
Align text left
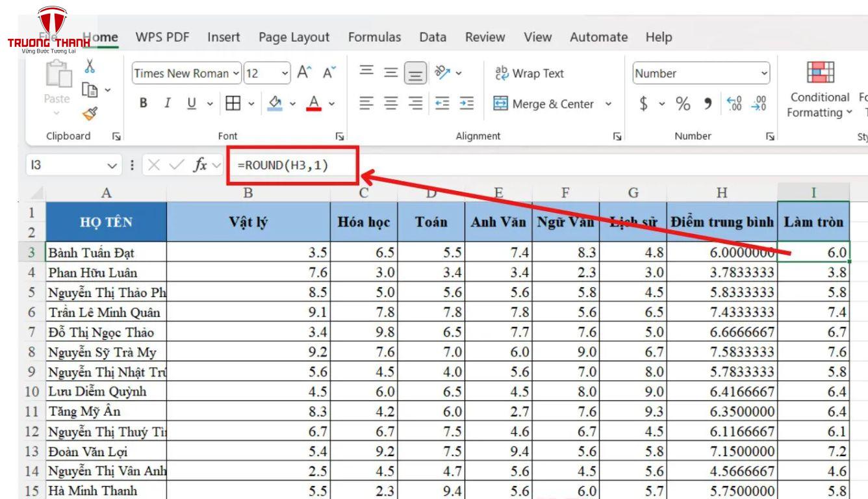[366, 103]
